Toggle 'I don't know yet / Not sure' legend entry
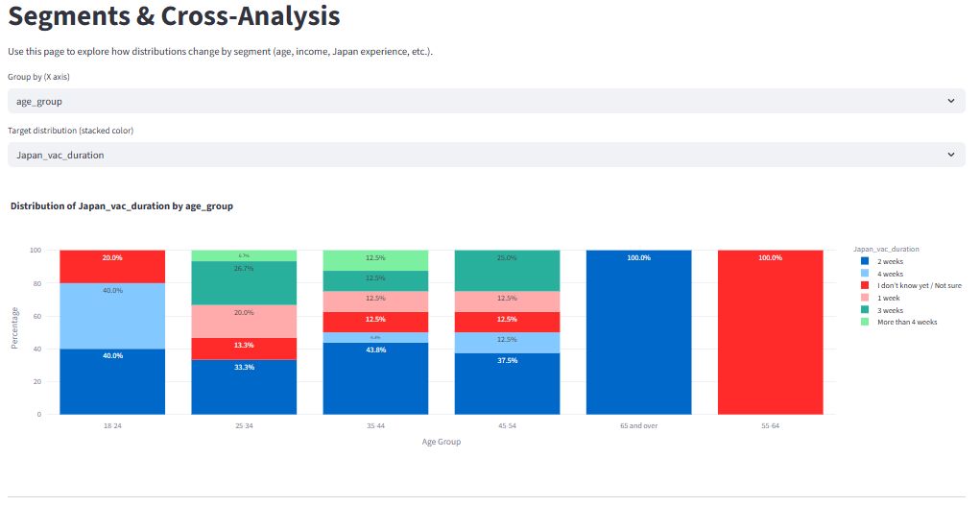980x506 pixels. tap(919, 285)
